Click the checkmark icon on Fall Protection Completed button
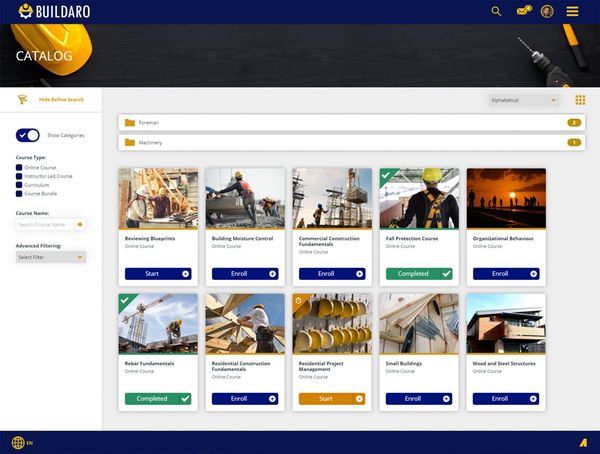The image size is (600, 454). 447,274
